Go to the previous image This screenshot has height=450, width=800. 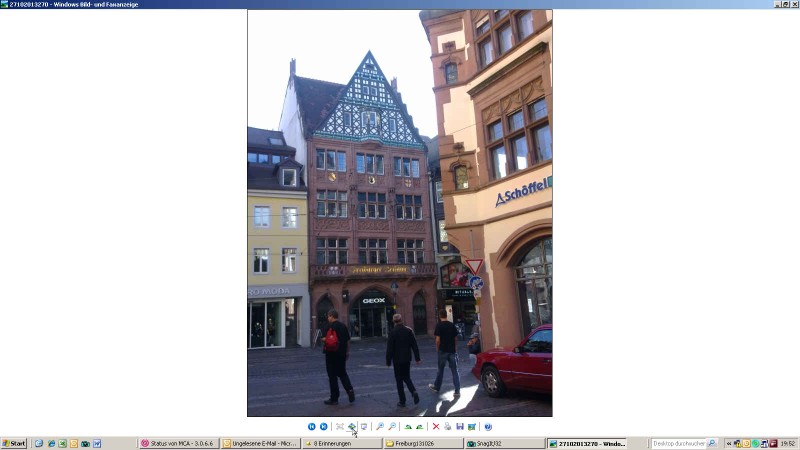pos(312,427)
